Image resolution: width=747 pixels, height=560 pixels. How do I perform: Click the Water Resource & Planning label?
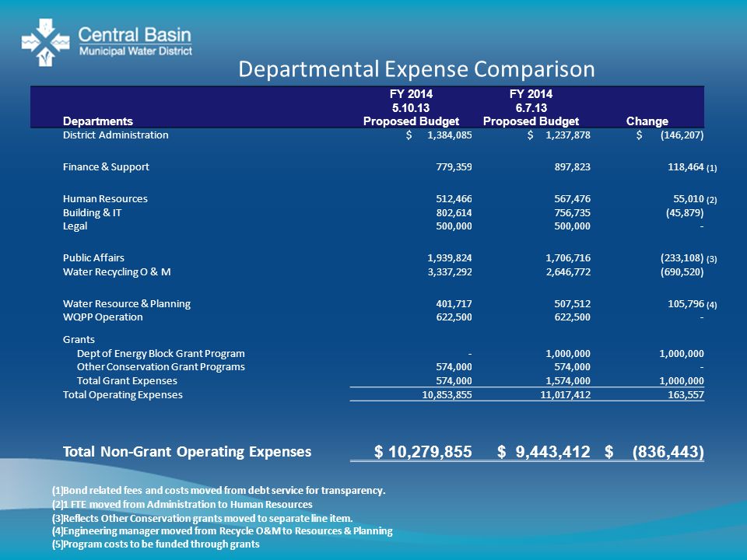tap(127, 303)
